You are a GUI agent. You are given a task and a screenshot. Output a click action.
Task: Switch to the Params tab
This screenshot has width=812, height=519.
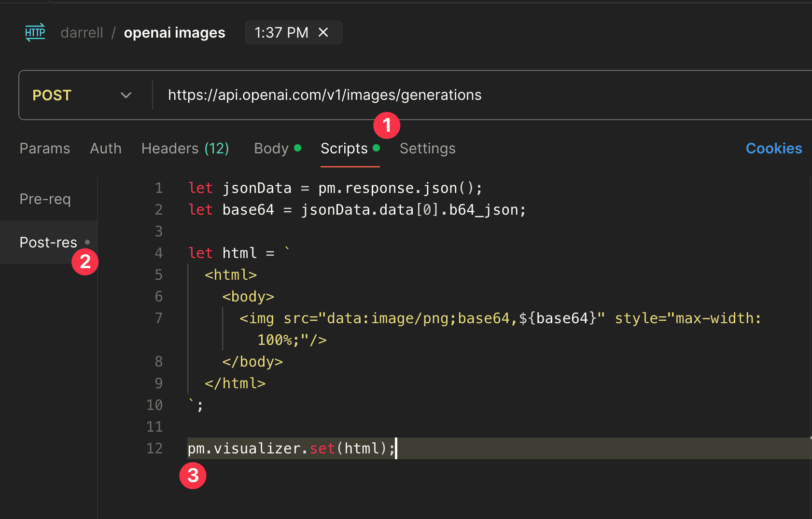[44, 149]
